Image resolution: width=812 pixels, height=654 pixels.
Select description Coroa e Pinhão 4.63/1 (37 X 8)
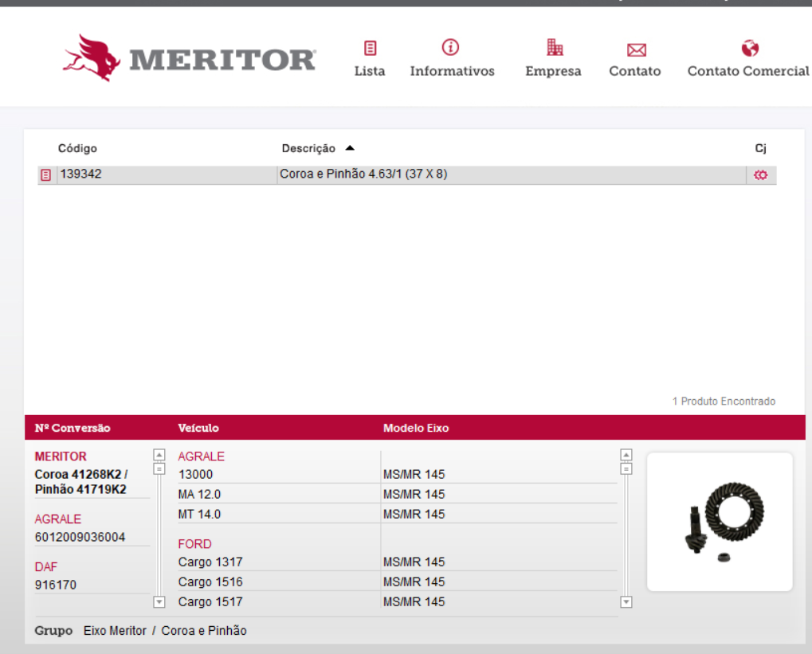tap(363, 174)
